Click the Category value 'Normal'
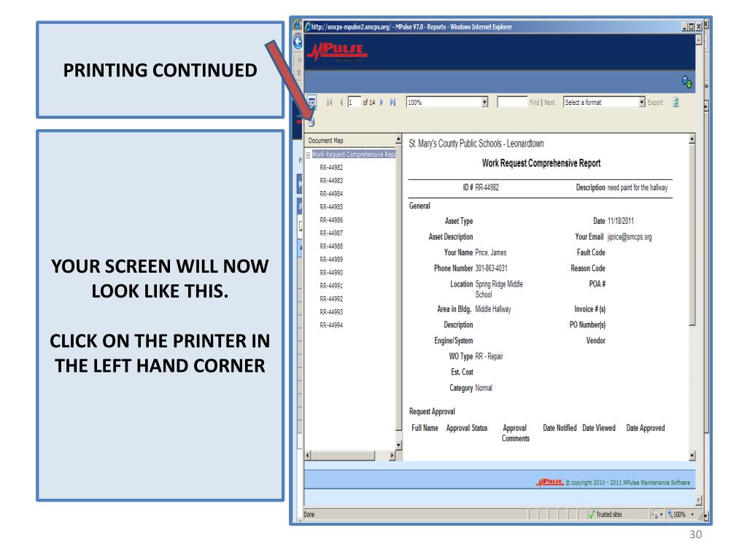This screenshot has width=747, height=560. 484,388
